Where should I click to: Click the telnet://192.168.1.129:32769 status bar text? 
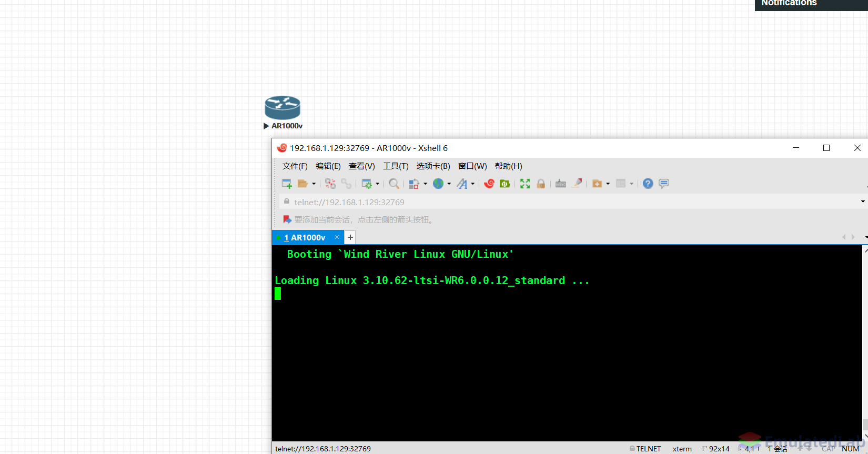[x=323, y=449]
